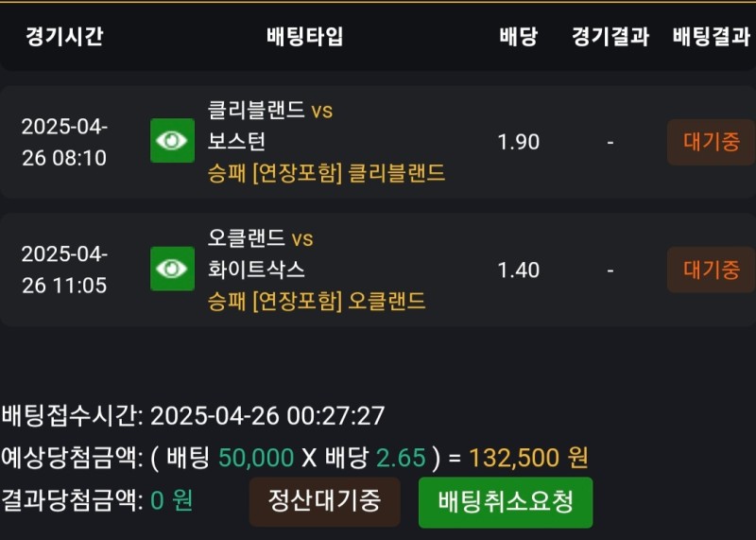The height and width of the screenshot is (540, 756).
Task: Click the 1.40 odds value
Action: point(518,270)
